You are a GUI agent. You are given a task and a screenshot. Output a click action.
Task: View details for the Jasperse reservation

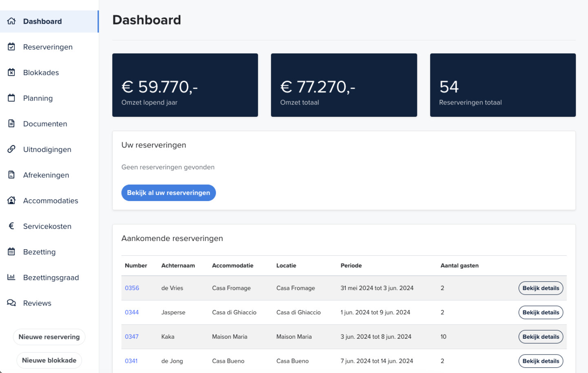(541, 313)
